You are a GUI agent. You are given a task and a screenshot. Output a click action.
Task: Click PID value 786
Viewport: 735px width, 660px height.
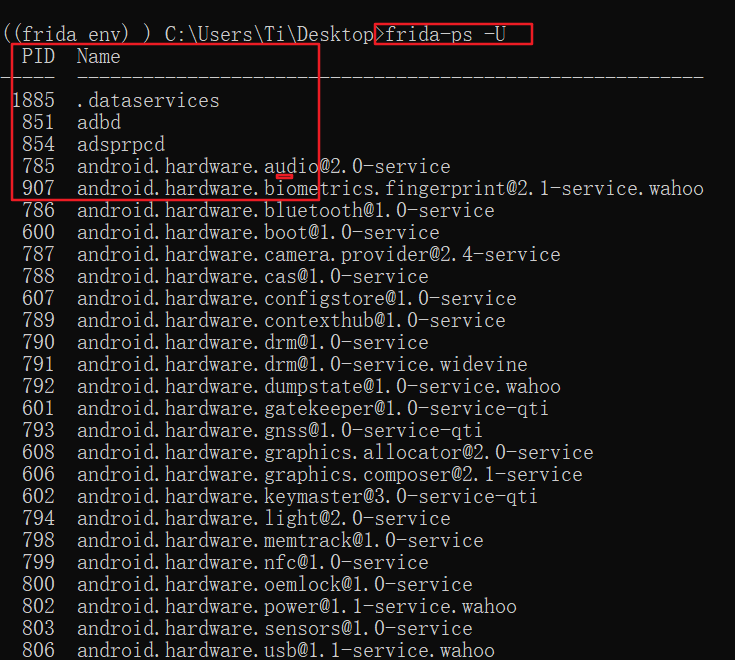click(x=38, y=210)
